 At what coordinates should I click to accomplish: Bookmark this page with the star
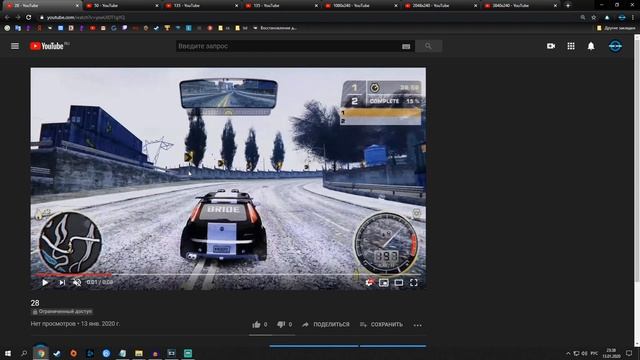coord(594,17)
